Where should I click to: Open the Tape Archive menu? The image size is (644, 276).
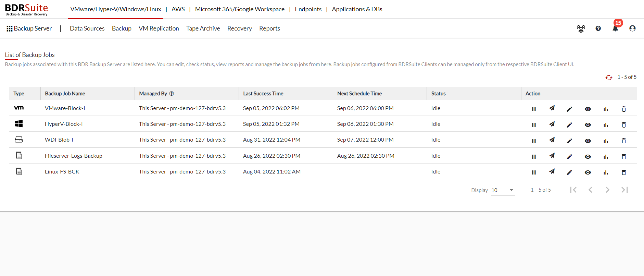tap(203, 28)
